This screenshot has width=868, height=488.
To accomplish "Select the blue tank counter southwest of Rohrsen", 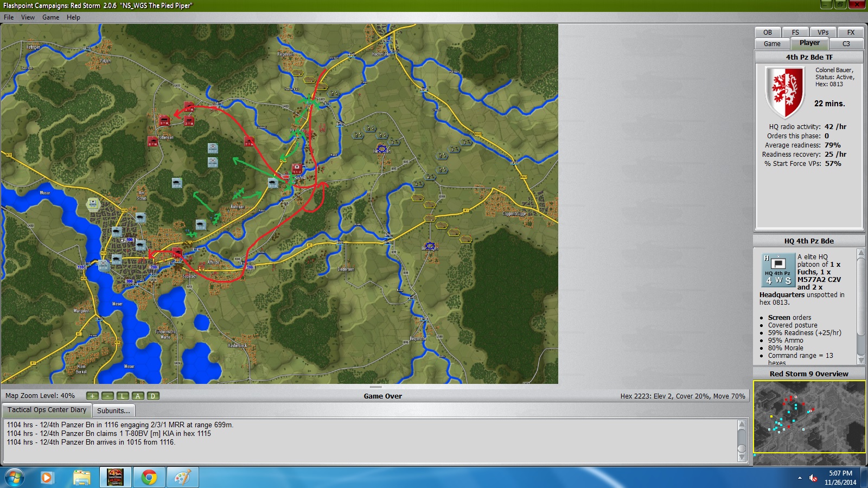I will [x=201, y=224].
